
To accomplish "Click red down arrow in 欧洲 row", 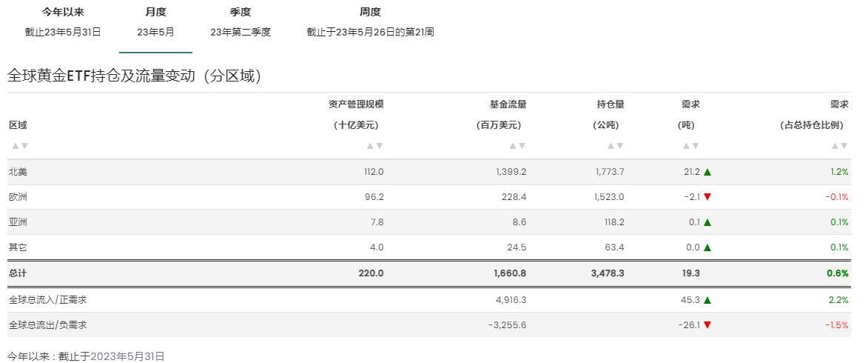I will 707,197.
